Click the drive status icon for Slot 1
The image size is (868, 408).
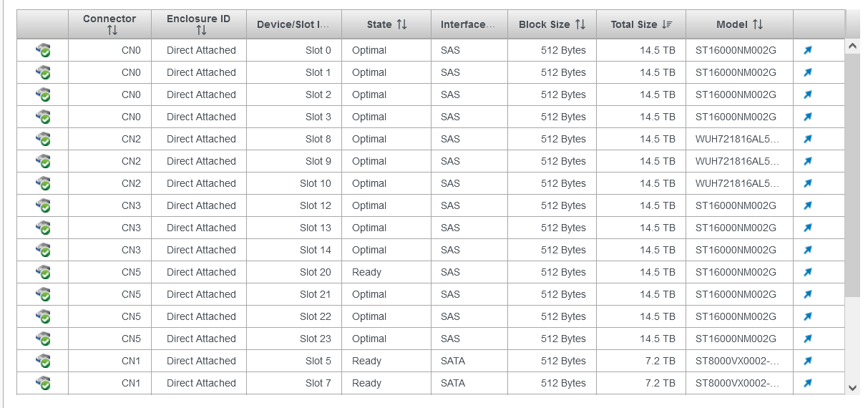(x=43, y=72)
